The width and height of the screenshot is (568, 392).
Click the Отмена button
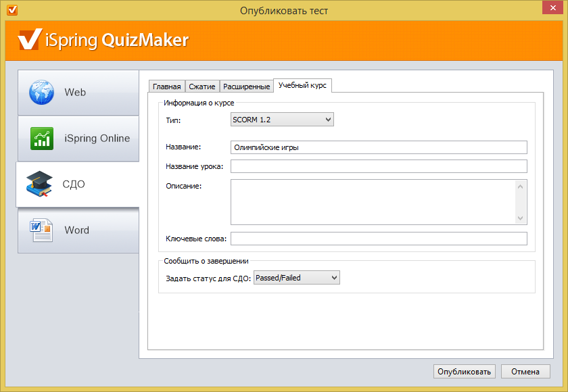525,371
